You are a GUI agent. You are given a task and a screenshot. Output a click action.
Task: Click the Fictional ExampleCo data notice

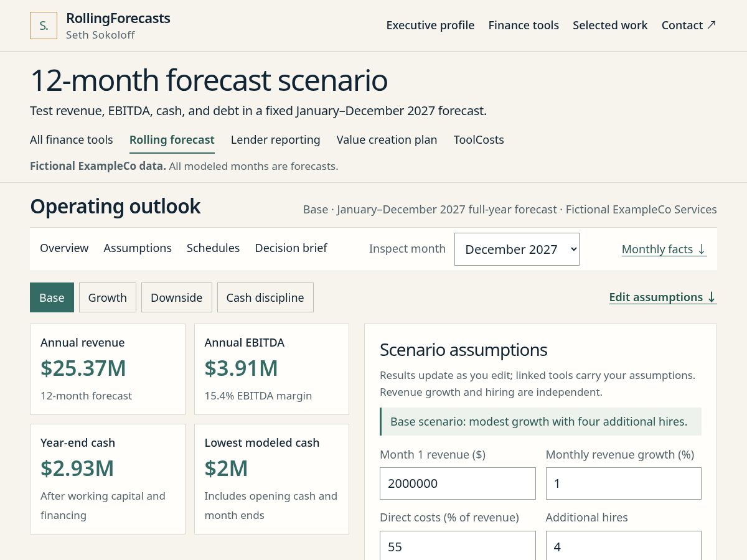184,166
